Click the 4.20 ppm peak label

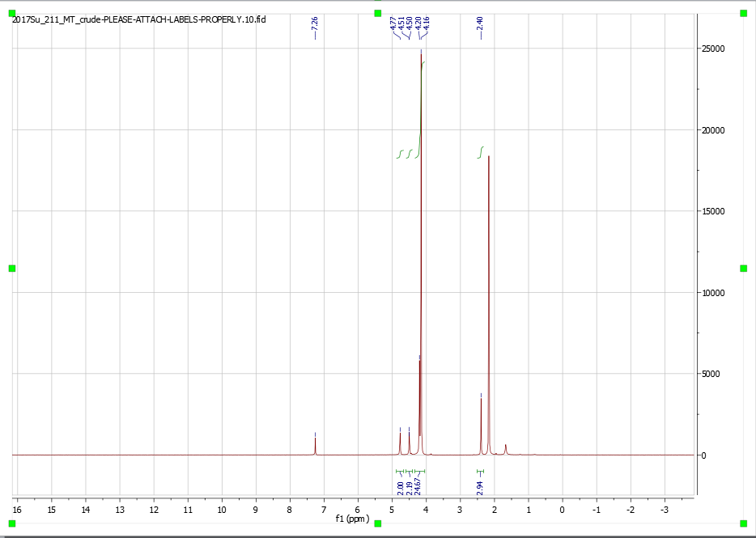[418, 23]
